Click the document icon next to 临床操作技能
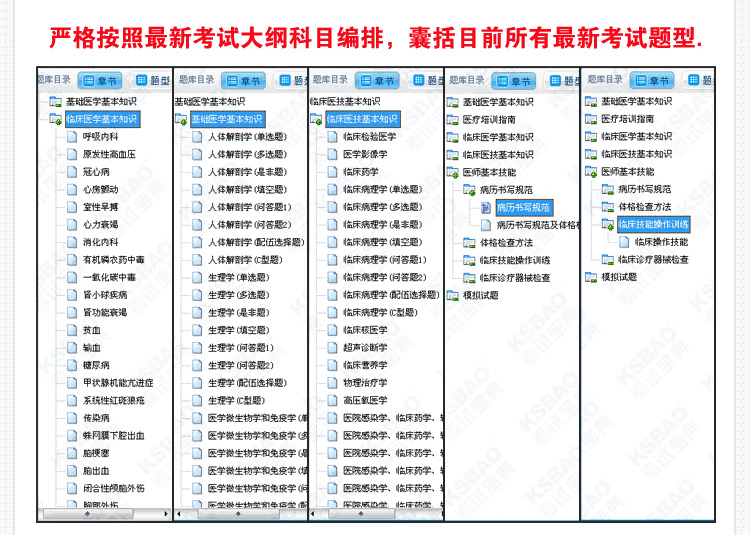750x535 pixels. 624,242
